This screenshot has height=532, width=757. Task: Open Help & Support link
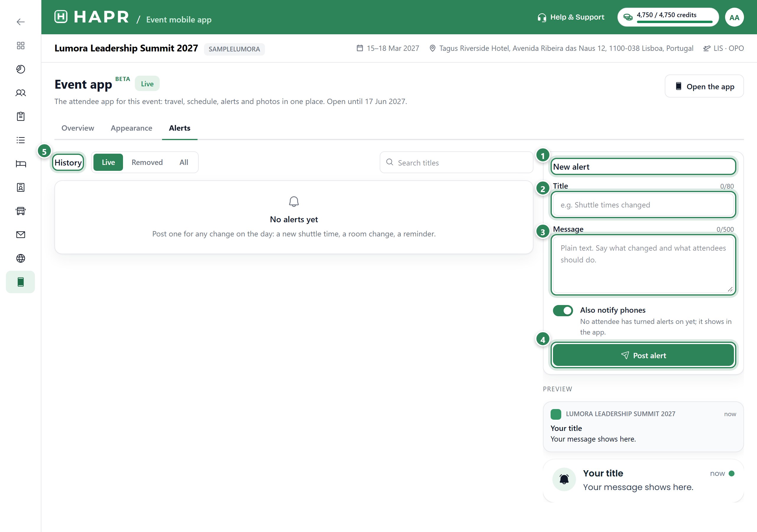[x=571, y=17]
